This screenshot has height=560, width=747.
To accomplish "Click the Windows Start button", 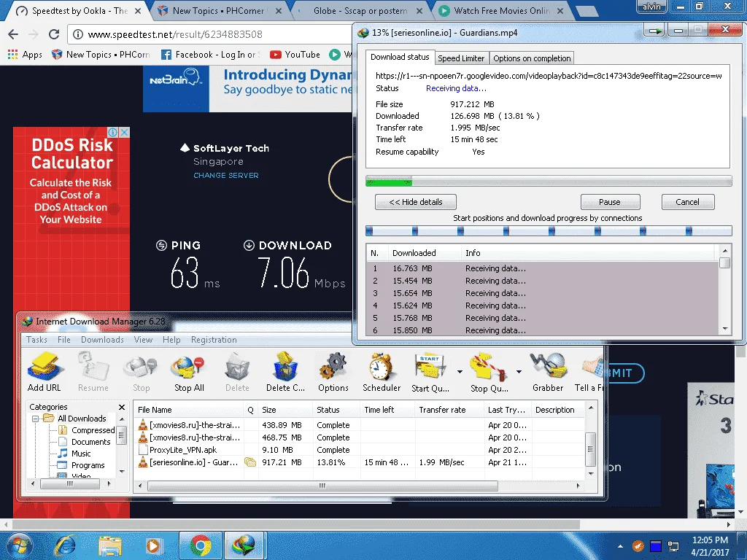I will (x=20, y=545).
